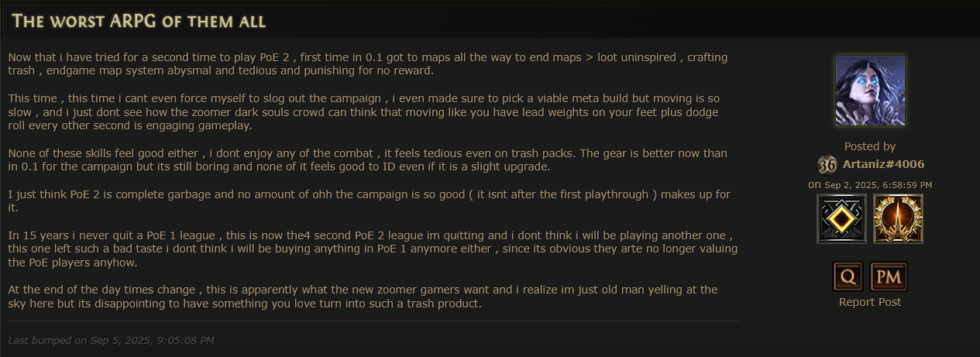This screenshot has width=980, height=357.
Task: Open Artaniz#4006 profile link
Action: coord(882,164)
